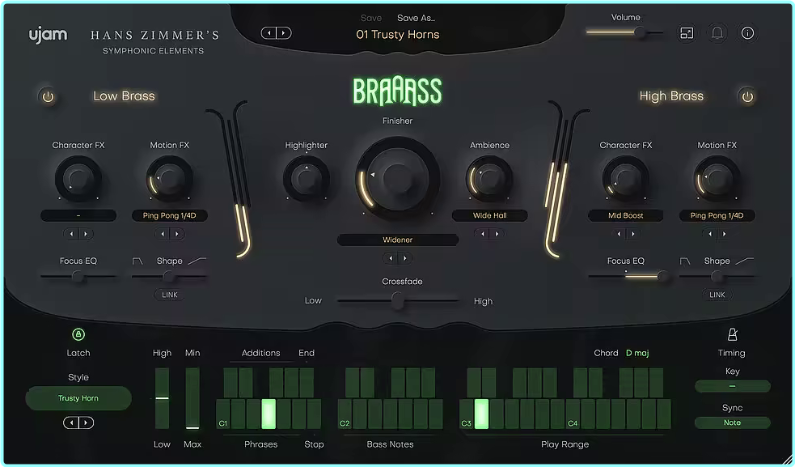
Task: Open the Widener finisher dropdown
Action: coord(398,240)
